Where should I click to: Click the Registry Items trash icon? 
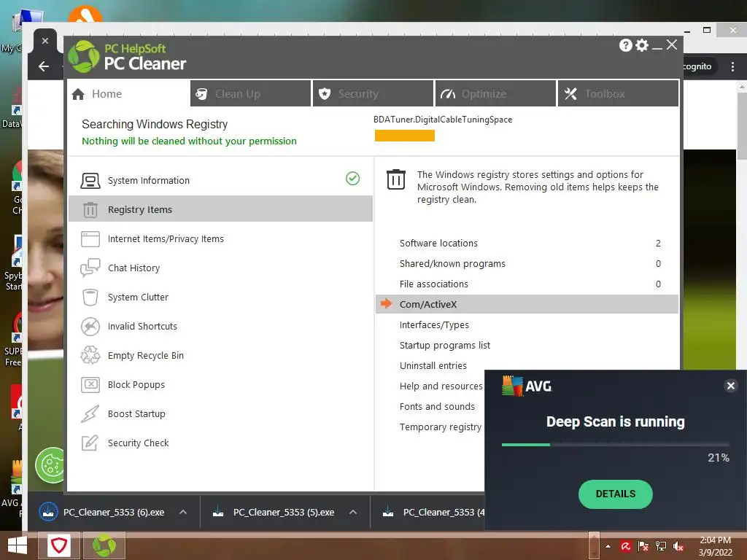coord(90,209)
